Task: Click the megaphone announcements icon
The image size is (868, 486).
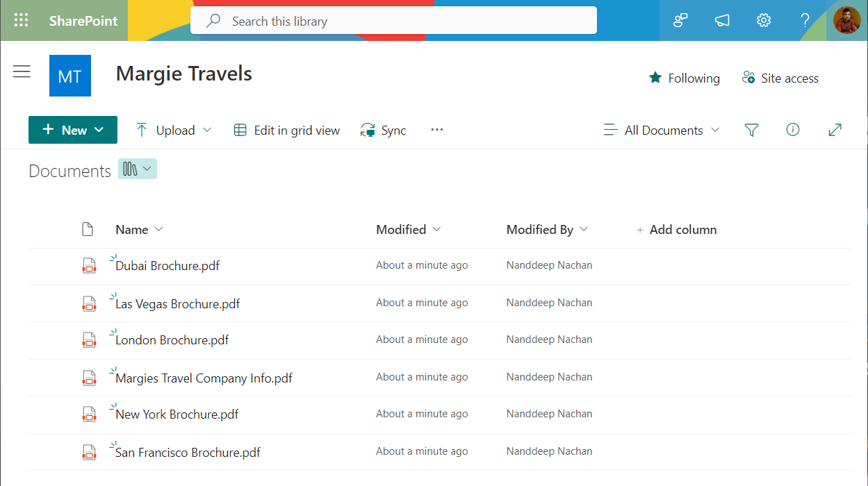Action: point(722,20)
